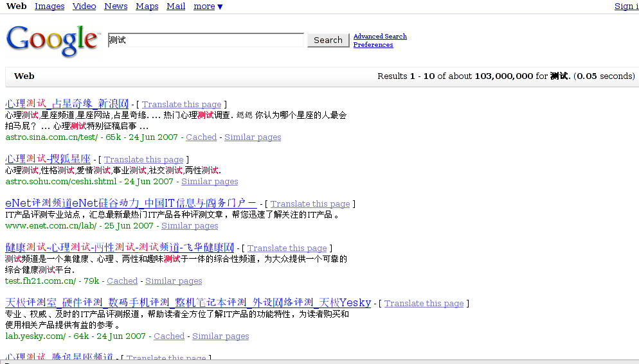
Task: Open Similar pages for astro.sina.com.cn result
Action: point(253,137)
